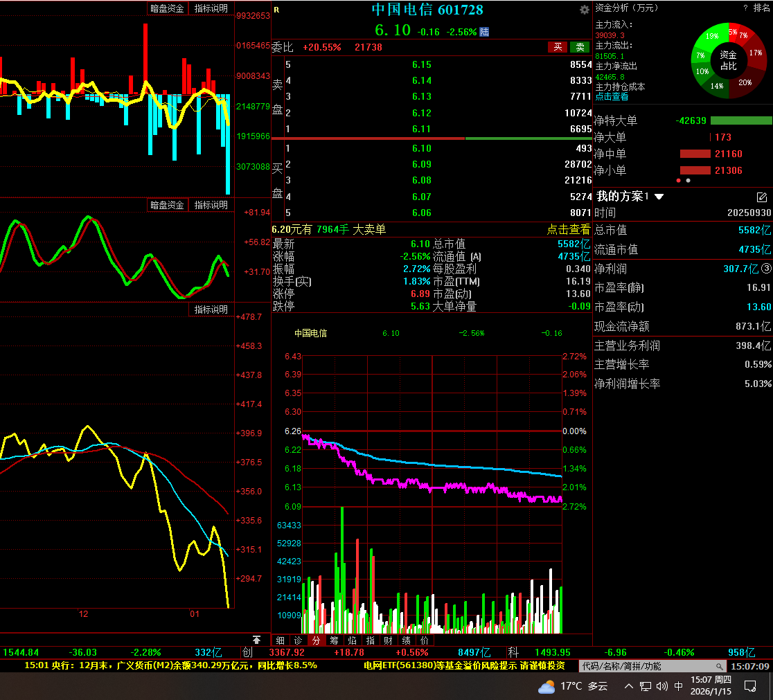773x700 pixels.
Task: Click the 创 index label in status bar
Action: (247, 652)
